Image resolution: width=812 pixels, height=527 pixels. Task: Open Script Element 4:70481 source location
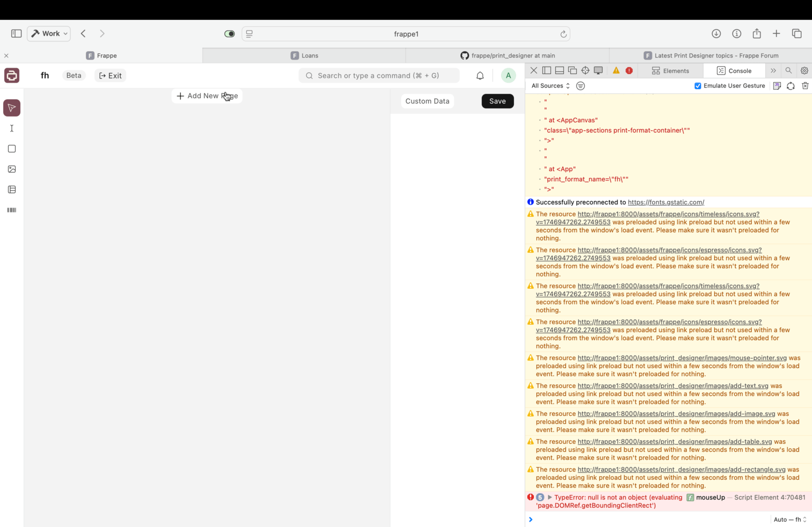click(x=770, y=497)
